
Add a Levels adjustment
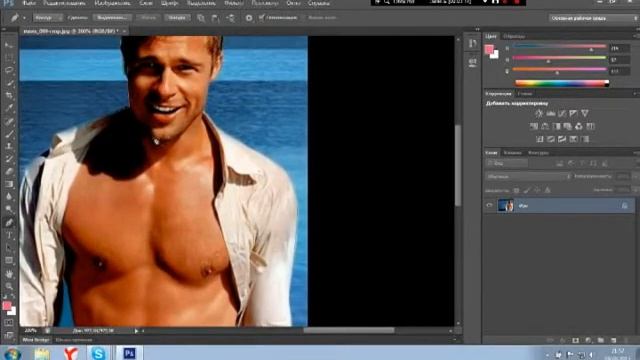(551, 113)
